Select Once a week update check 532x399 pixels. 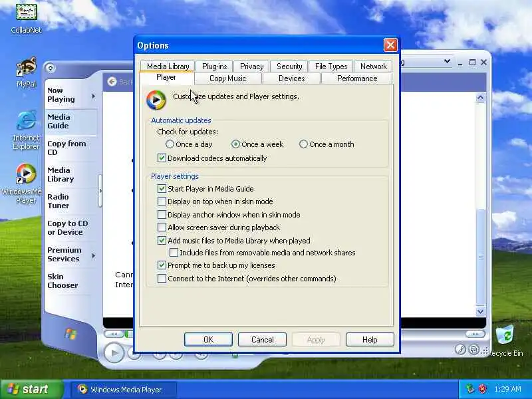(x=257, y=144)
